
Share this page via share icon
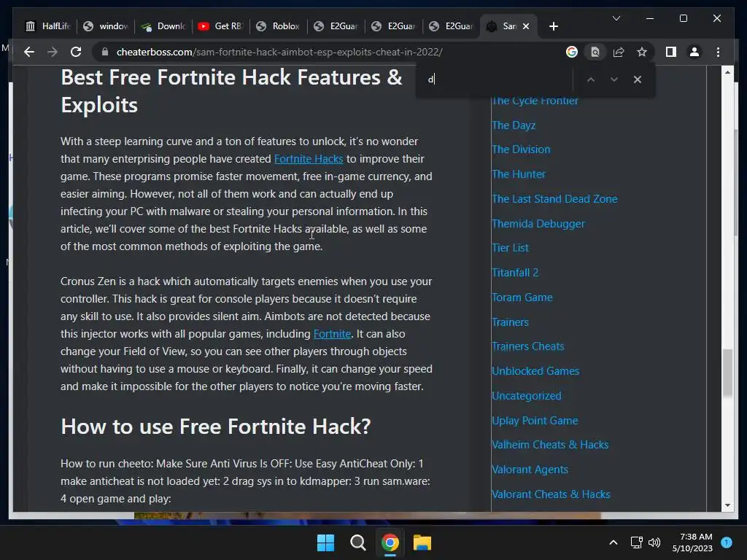619,52
